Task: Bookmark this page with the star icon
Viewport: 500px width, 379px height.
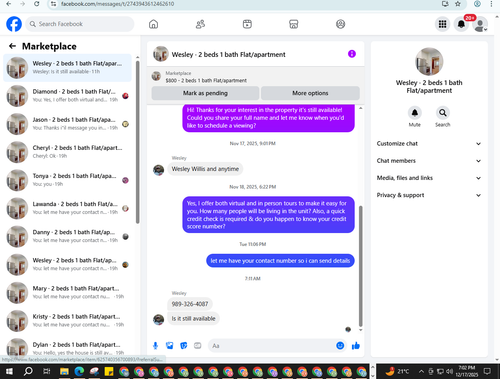Action: (458, 4)
